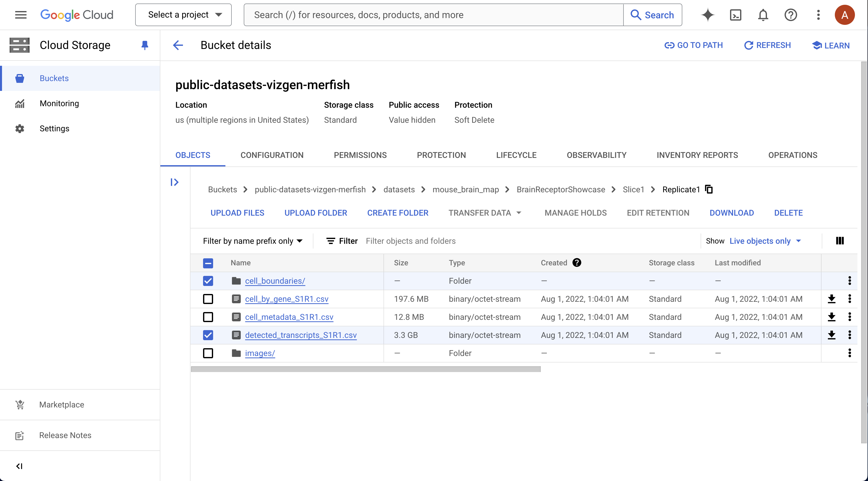868x481 pixels.
Task: Open the cell_boundaries/ folder link
Action: 275,281
